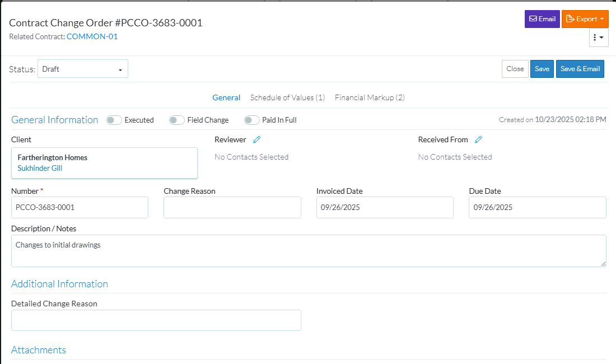
Task: Focus the Due Date input field
Action: 537,207
